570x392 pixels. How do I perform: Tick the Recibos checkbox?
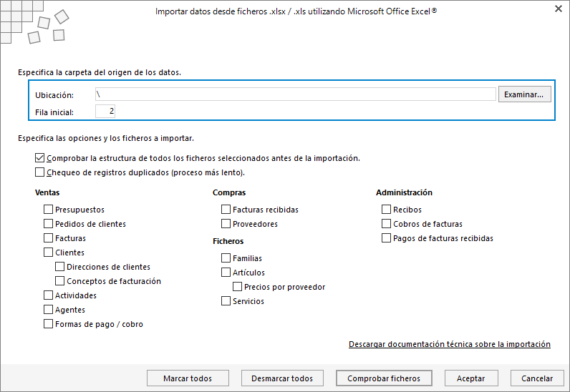(386, 210)
